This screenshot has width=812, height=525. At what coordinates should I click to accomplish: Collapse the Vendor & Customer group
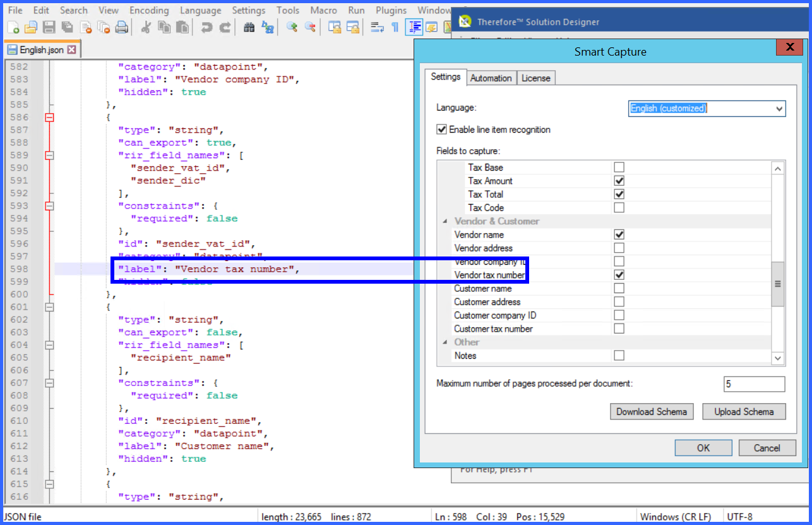[445, 221]
